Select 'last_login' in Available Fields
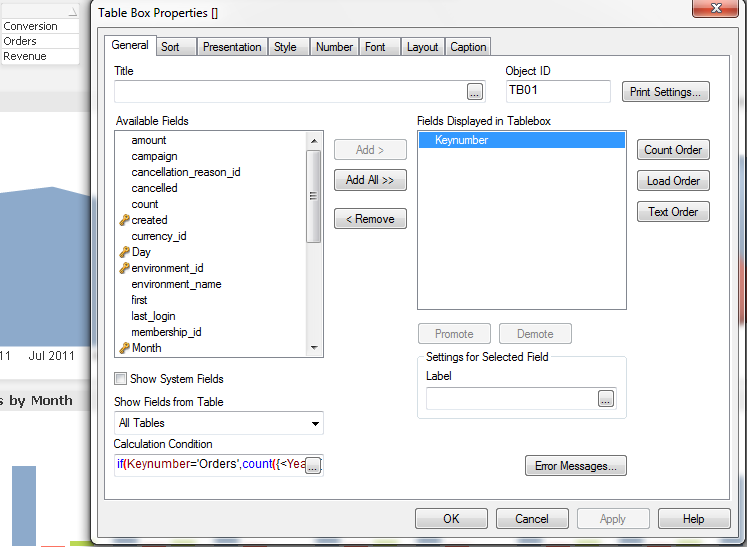The image size is (747, 547). pyautogui.click(x=153, y=316)
